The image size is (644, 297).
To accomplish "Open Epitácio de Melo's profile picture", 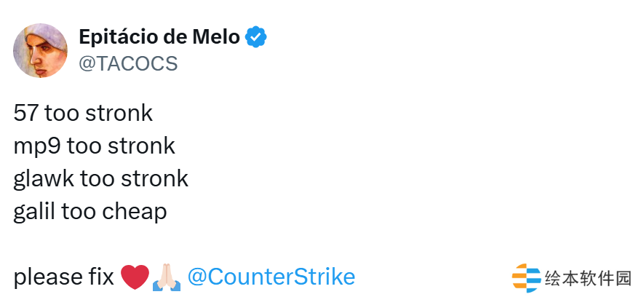I will click(x=41, y=52).
